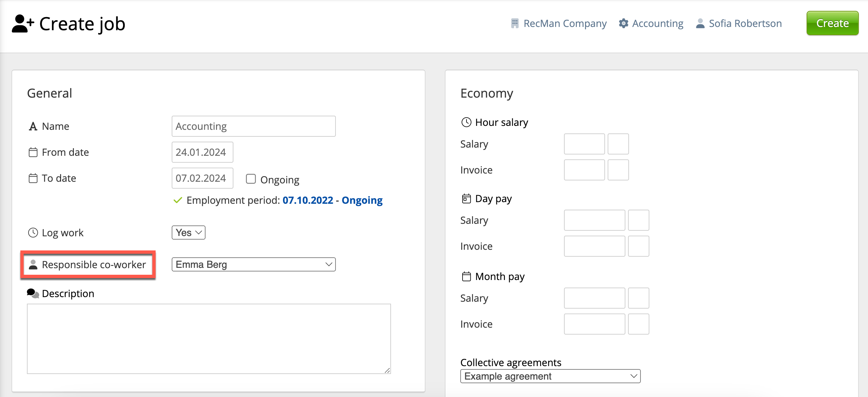Focus the job Name input field
This screenshot has width=868, height=397.
(x=253, y=127)
